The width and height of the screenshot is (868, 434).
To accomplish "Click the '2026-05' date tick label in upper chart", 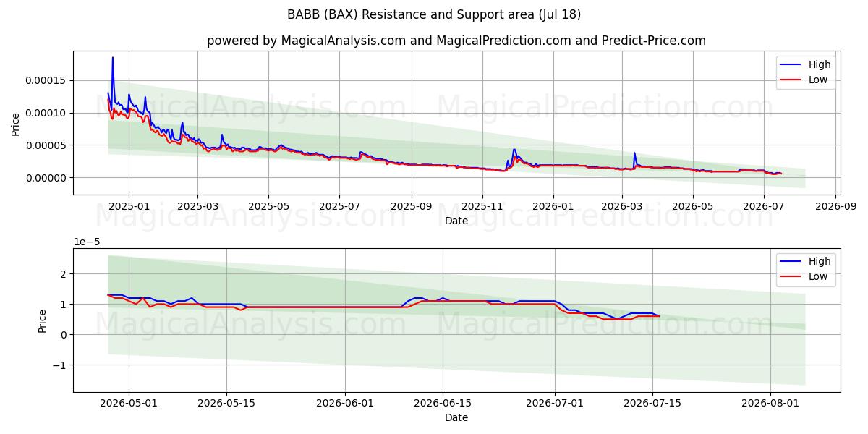I will pos(693,206).
